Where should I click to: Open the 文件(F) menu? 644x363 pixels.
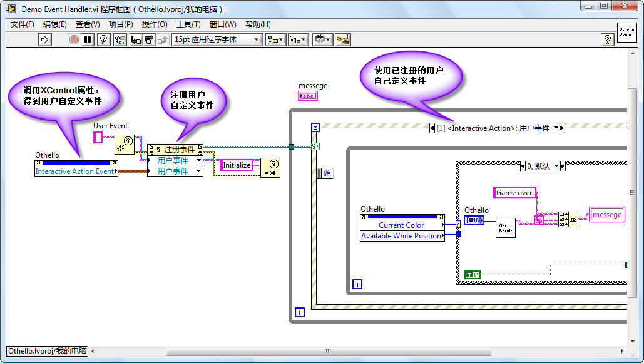coord(23,24)
